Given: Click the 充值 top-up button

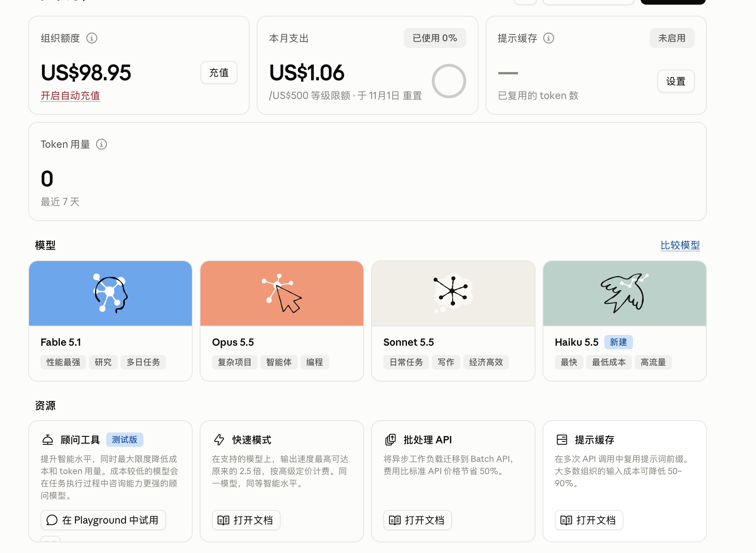Looking at the screenshot, I should 219,72.
